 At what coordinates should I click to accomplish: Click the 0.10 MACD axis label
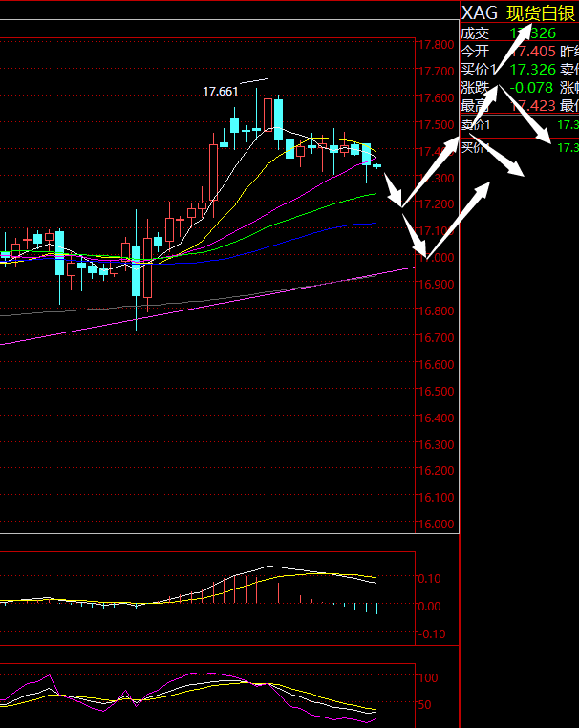pos(430,579)
